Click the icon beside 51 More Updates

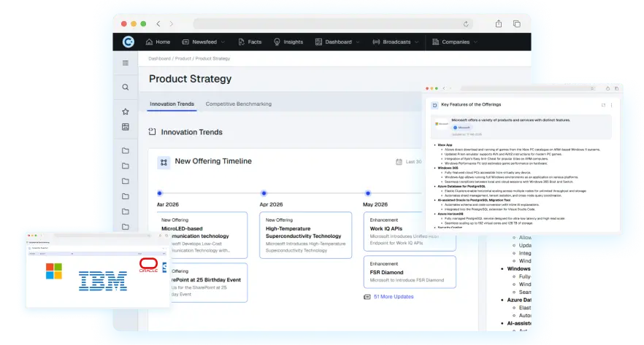(367, 297)
